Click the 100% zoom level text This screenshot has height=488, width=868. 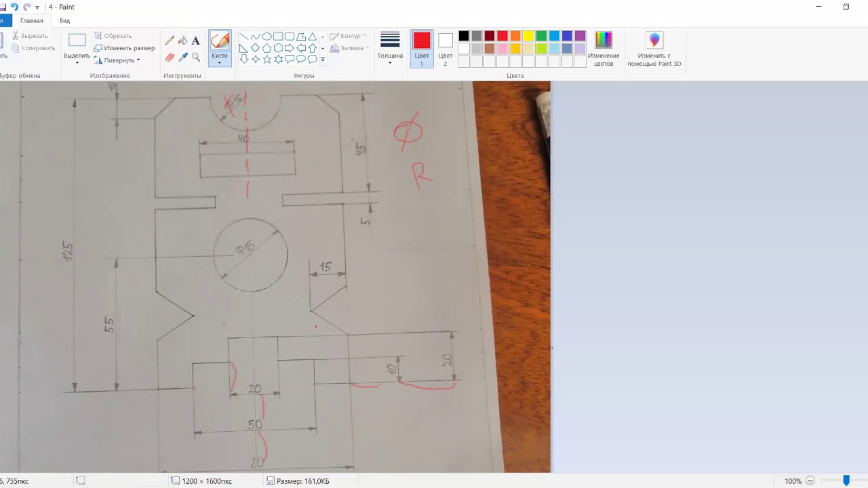tap(793, 481)
